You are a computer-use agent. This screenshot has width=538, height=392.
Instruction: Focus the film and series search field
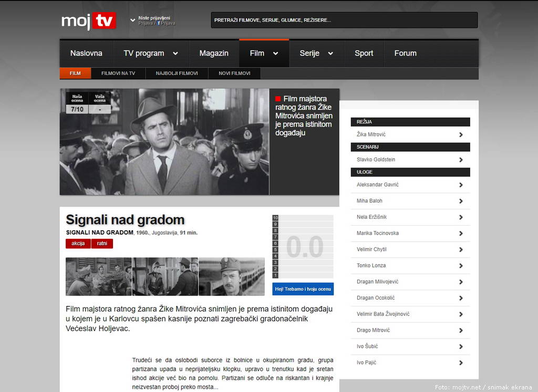coord(344,20)
